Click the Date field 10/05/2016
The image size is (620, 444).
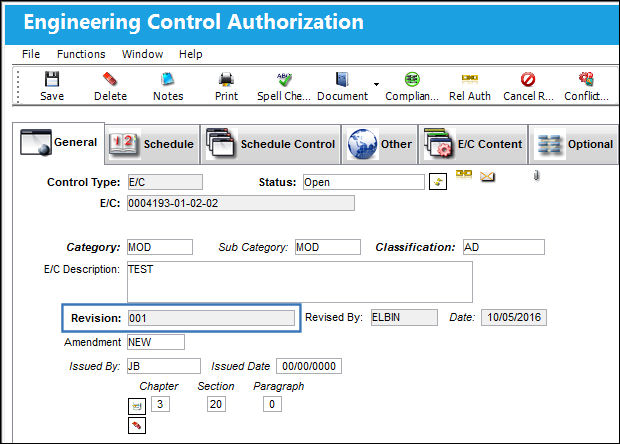click(x=514, y=317)
